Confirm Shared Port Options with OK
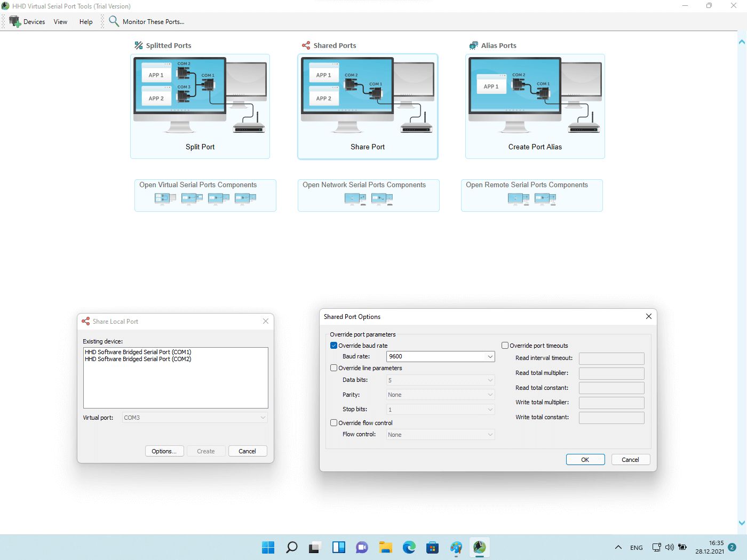The height and width of the screenshot is (560, 747). (x=585, y=459)
